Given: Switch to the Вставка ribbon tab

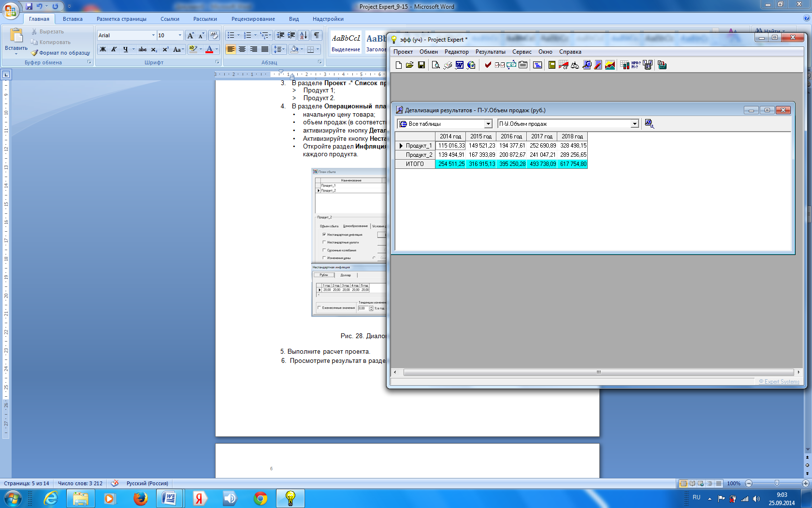Looking at the screenshot, I should pyautogui.click(x=72, y=19).
